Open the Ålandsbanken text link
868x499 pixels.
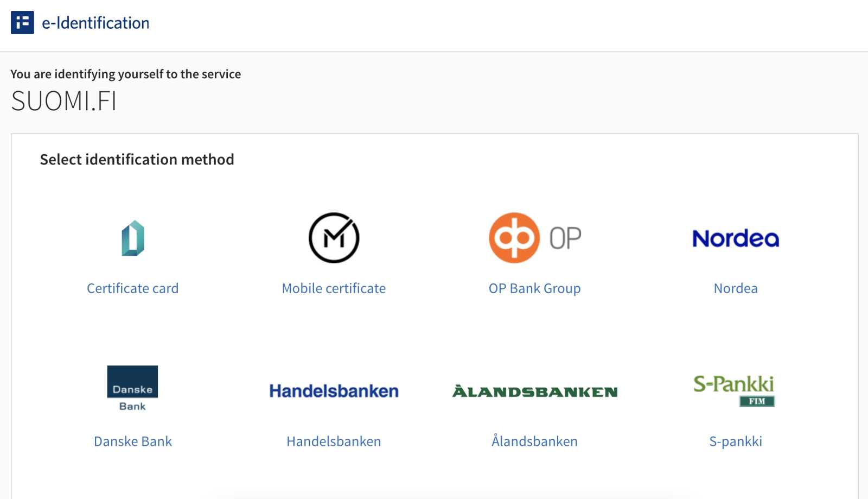tap(535, 441)
